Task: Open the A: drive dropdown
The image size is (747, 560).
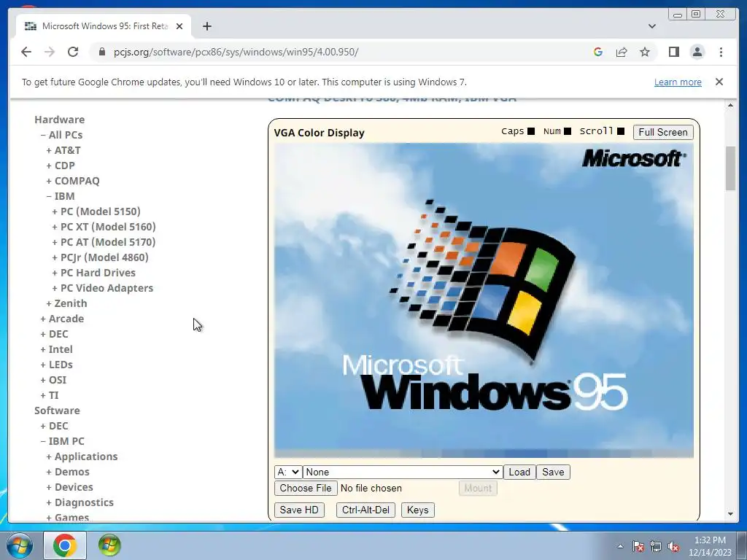Action: (x=287, y=472)
